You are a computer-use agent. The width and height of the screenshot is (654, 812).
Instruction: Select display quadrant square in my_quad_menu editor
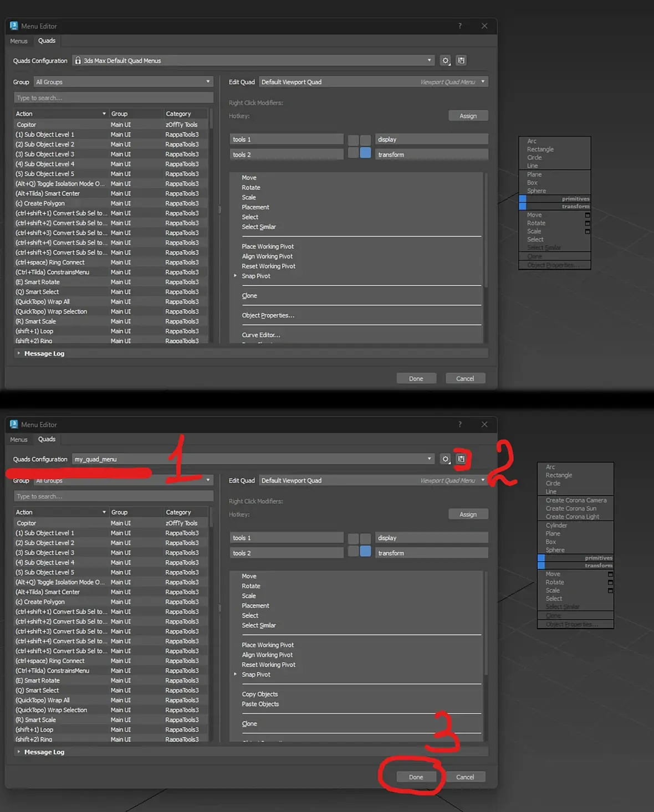click(365, 538)
